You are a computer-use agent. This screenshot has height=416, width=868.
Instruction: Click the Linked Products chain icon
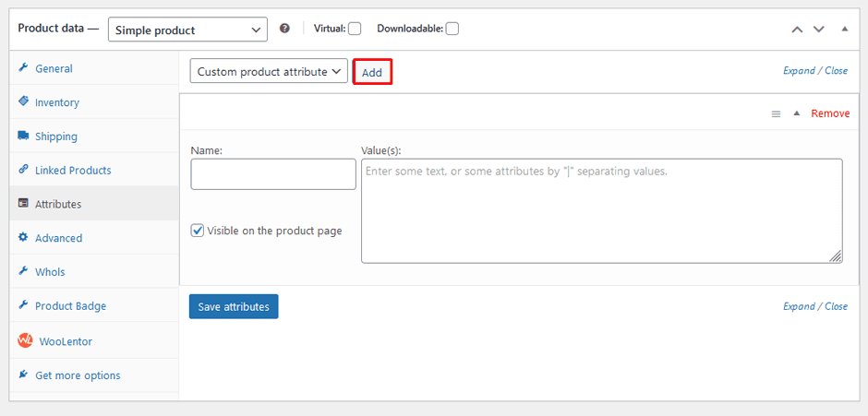click(x=23, y=170)
